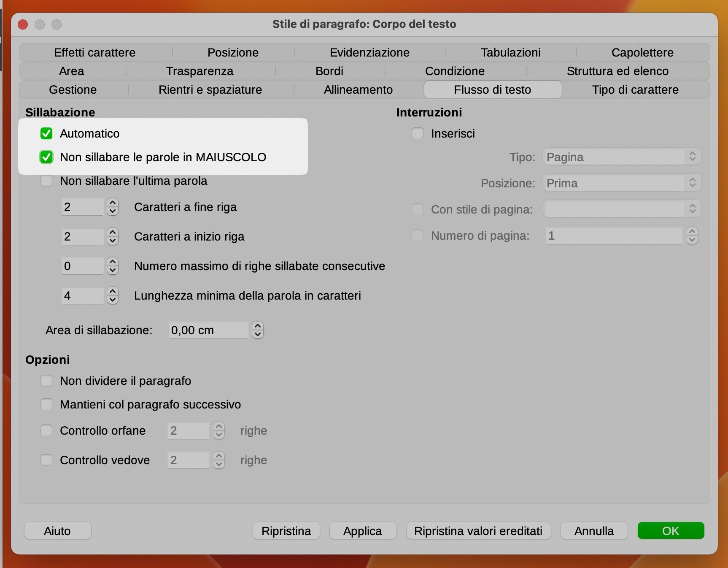Enable Controllo vedove checkbox
Viewport: 728px width, 568px height.
tap(46, 460)
